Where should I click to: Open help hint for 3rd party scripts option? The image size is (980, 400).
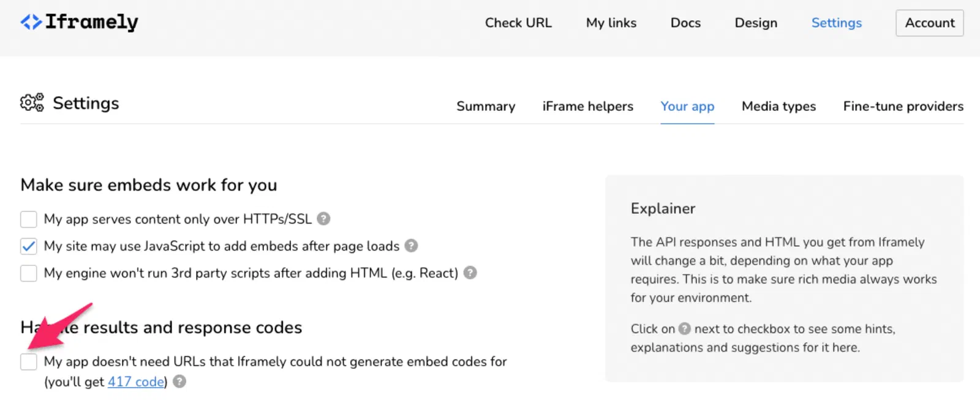point(470,273)
